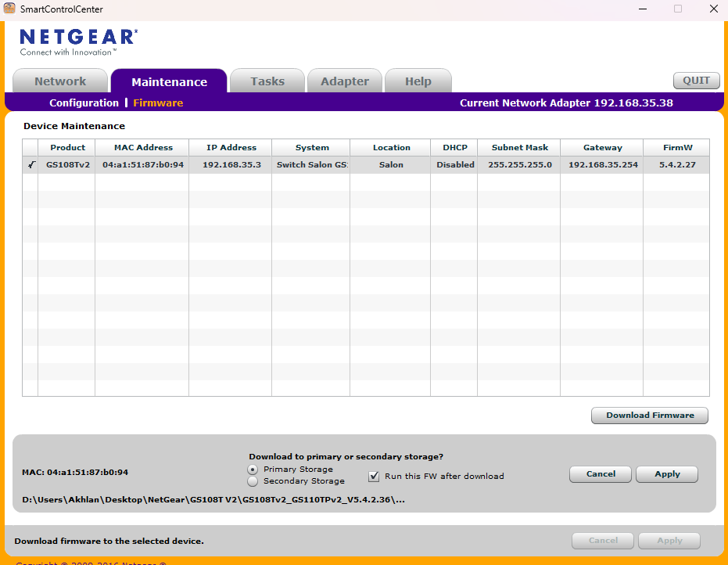
Task: Go to the Tasks tab
Action: pyautogui.click(x=267, y=81)
